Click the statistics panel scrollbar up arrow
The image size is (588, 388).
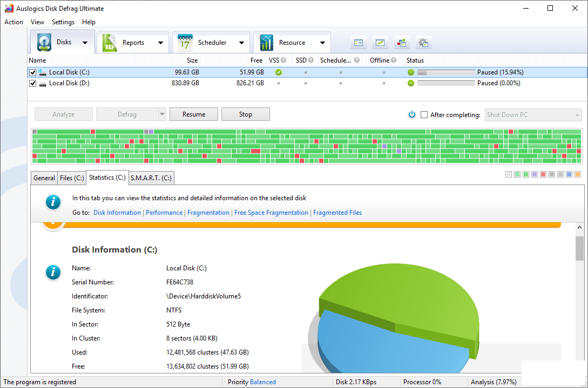click(x=579, y=227)
